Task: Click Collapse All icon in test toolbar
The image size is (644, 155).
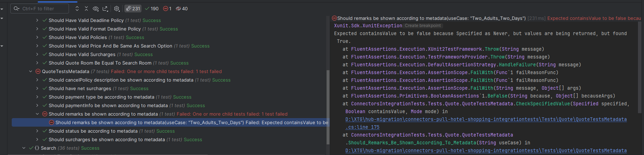Action: click(x=86, y=9)
